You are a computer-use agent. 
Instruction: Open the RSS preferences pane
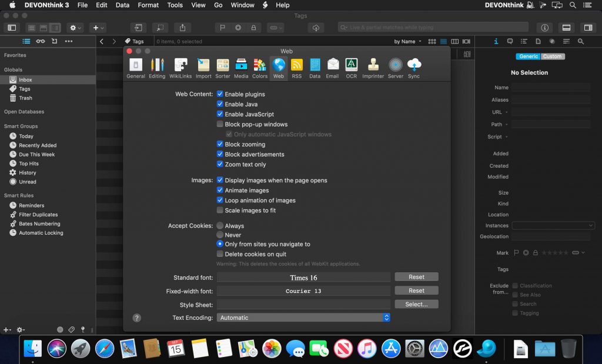296,68
